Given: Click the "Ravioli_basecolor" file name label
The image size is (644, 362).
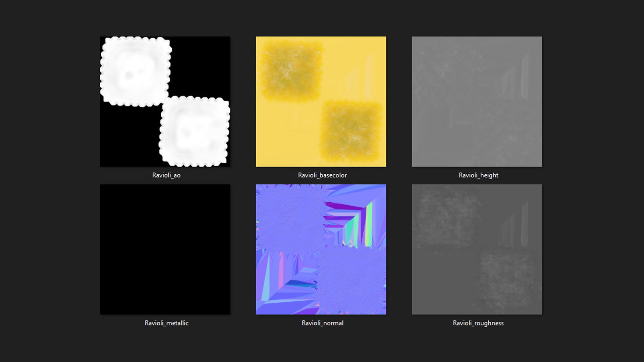Looking at the screenshot, I should [x=322, y=175].
